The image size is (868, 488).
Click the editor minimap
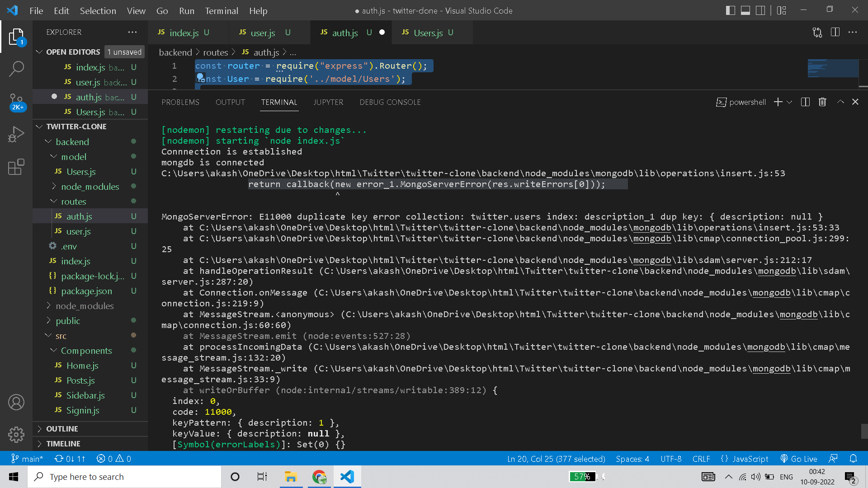[833, 68]
